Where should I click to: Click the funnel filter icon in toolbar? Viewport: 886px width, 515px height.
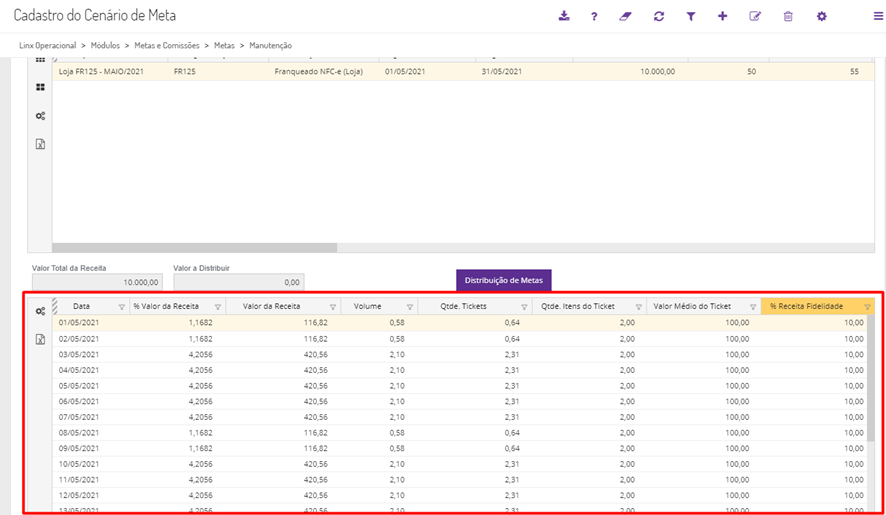tap(690, 16)
